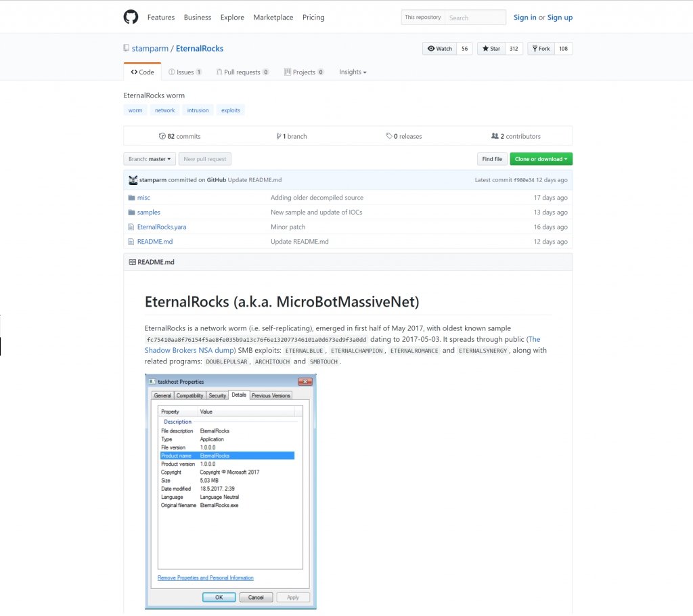
Task: Open the Pull requests tab
Action: [x=243, y=72]
